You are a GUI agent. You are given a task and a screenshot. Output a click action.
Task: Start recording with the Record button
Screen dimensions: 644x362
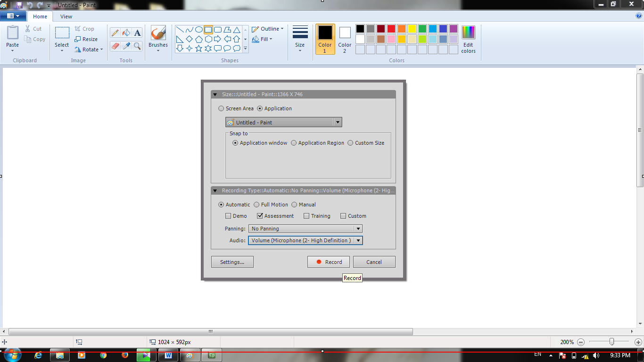329,262
